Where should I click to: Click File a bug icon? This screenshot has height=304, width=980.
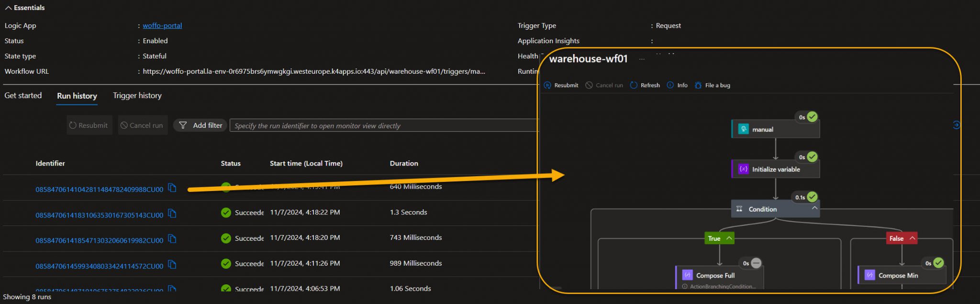(698, 85)
